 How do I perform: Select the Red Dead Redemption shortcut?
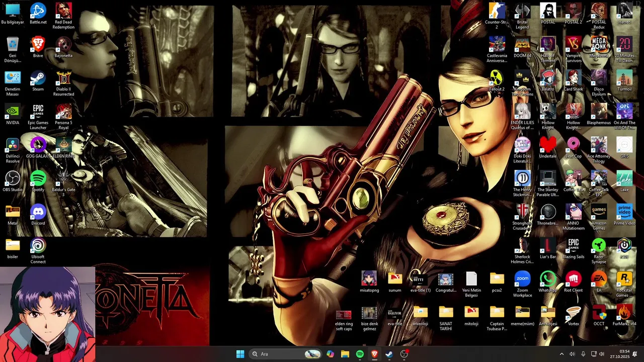coord(63,16)
